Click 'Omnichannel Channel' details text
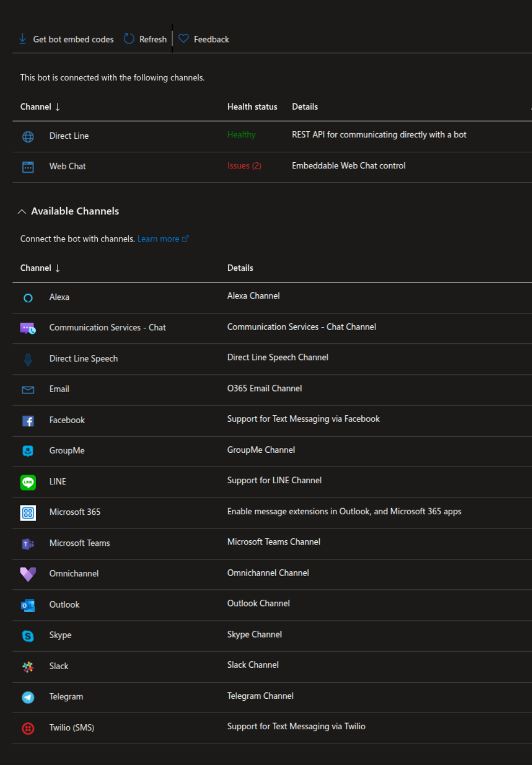The image size is (532, 765). point(268,573)
